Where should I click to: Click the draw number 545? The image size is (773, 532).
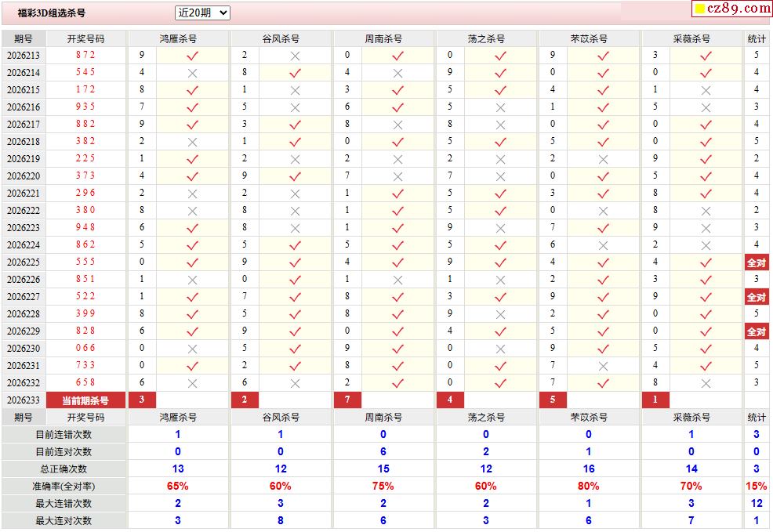click(x=85, y=72)
